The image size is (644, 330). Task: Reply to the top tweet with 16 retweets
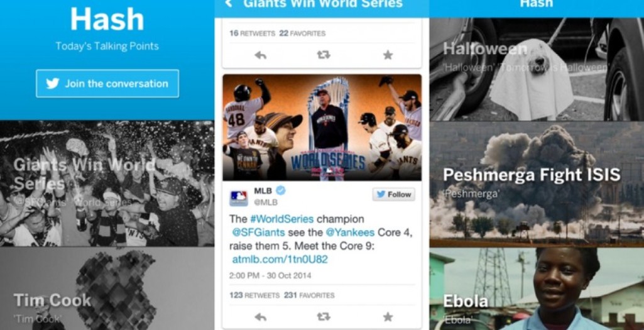[x=260, y=55]
